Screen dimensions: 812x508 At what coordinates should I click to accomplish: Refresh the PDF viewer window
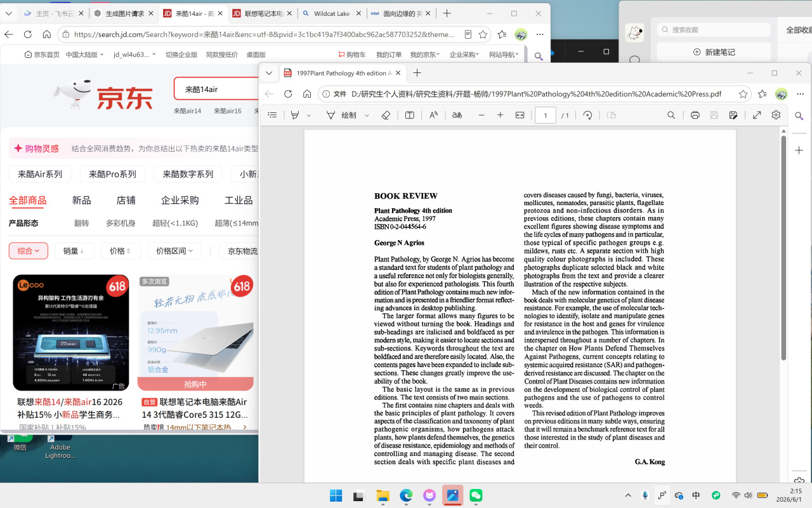coord(288,94)
